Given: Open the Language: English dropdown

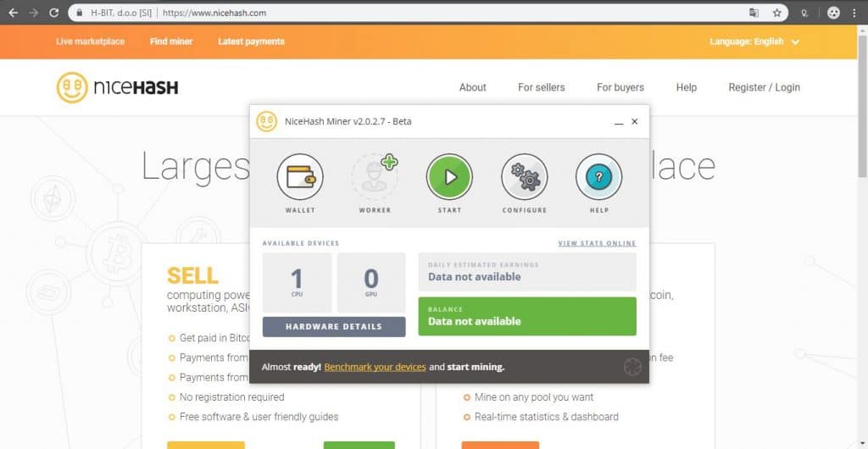Looking at the screenshot, I should click(754, 42).
